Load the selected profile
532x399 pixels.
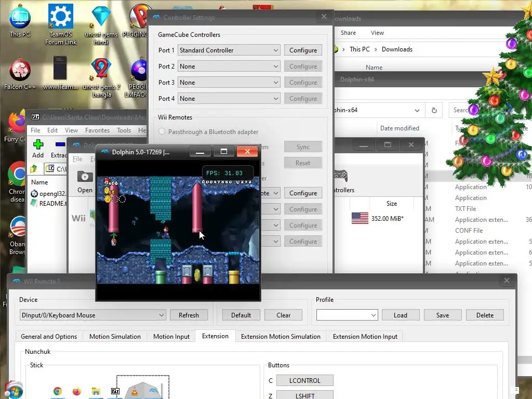(401, 315)
